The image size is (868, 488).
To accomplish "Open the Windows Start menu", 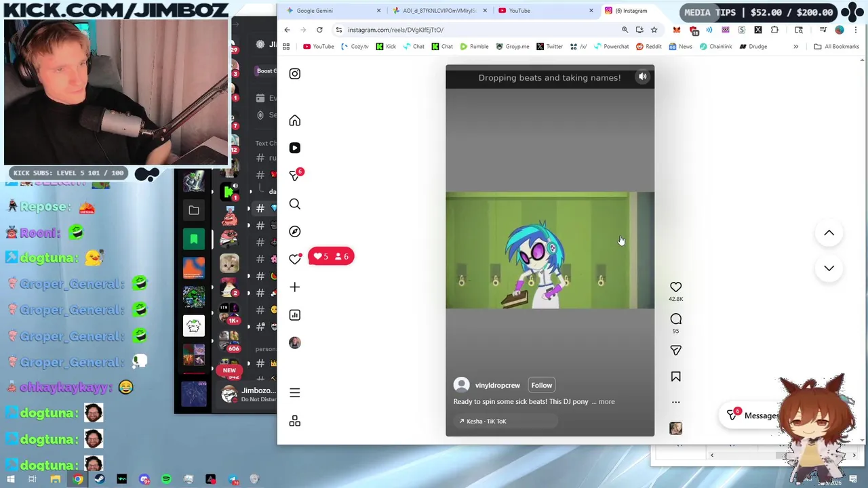I will (10, 480).
